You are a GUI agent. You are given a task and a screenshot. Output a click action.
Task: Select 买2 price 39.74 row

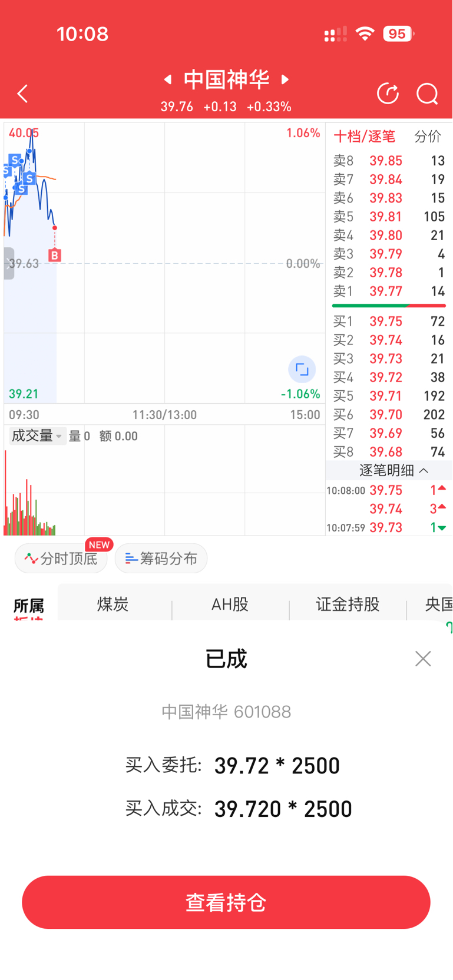[389, 340]
